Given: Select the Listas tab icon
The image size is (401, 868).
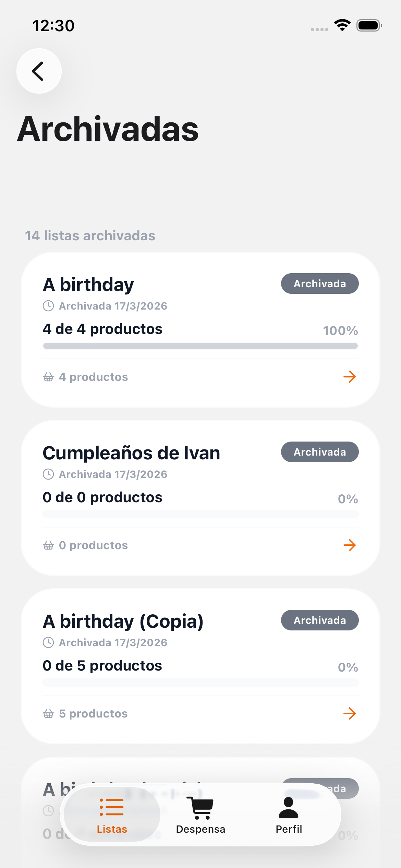Looking at the screenshot, I should pos(112,808).
